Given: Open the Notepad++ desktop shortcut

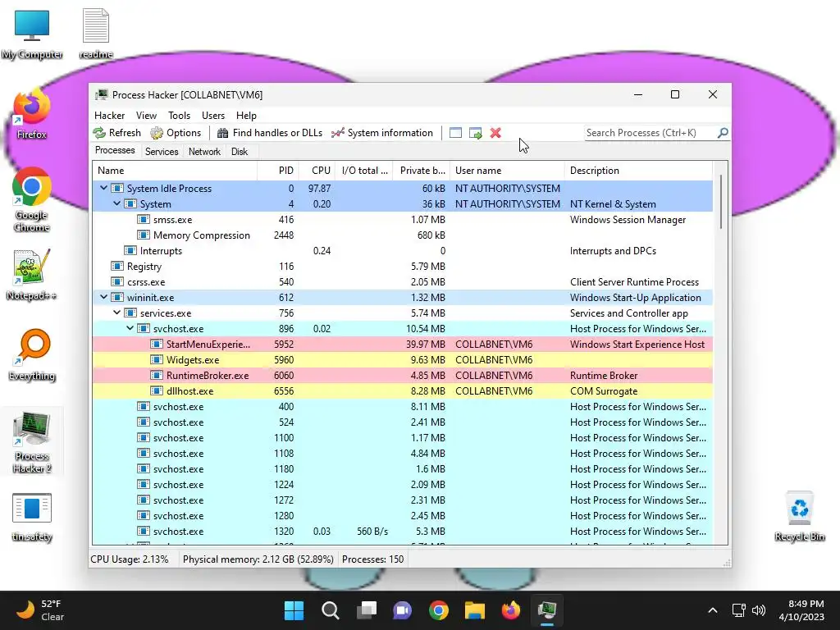Looking at the screenshot, I should point(32,275).
